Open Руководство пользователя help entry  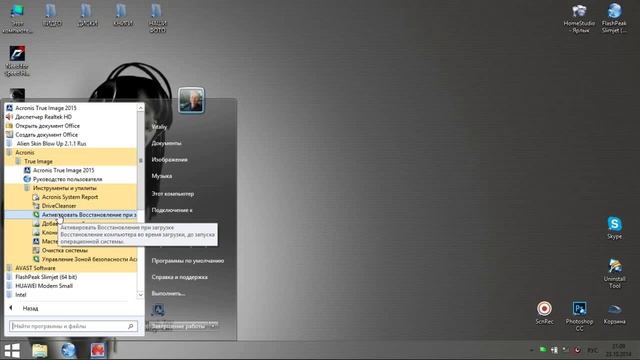point(67,179)
